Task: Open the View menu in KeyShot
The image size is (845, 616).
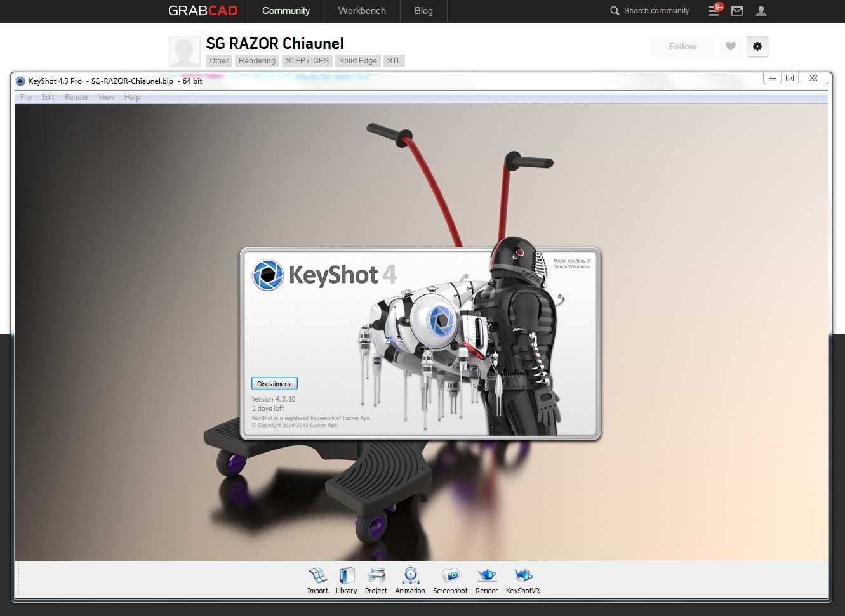Action: [x=107, y=97]
